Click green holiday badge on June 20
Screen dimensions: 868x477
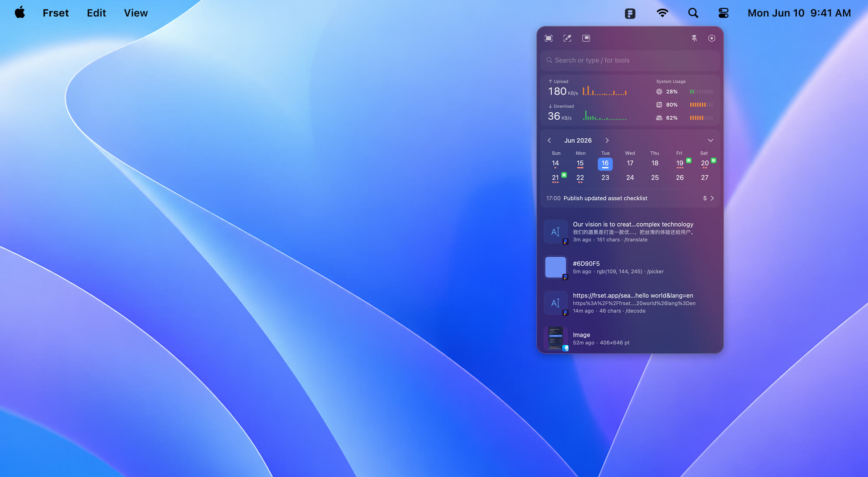(713, 160)
